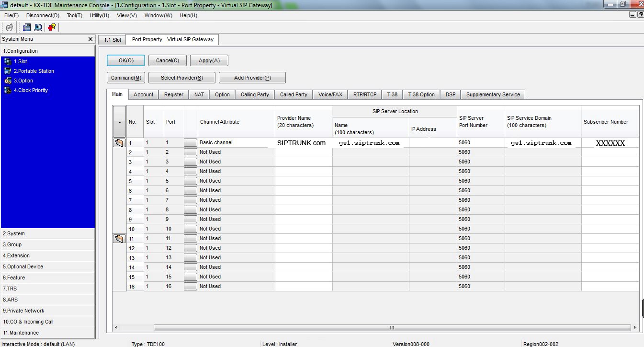The width and height of the screenshot is (644, 347).
Task: Open the View menu
Action: (x=126, y=15)
